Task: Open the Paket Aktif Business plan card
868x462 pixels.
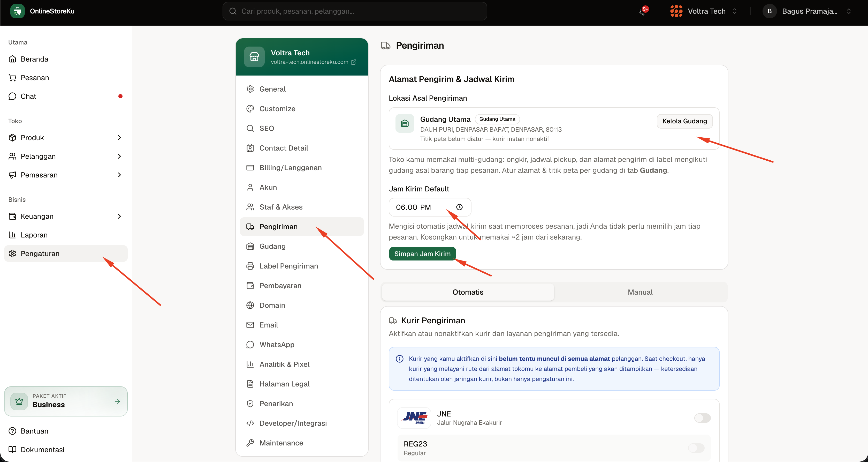Action: [x=66, y=401]
